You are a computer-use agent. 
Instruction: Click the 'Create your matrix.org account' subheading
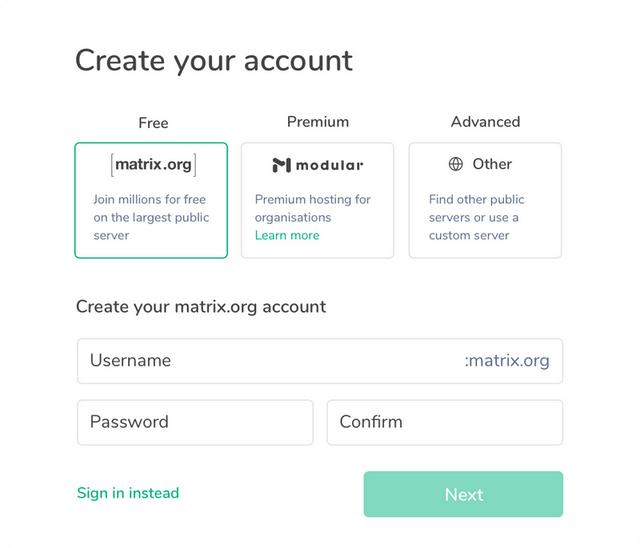pyautogui.click(x=201, y=307)
